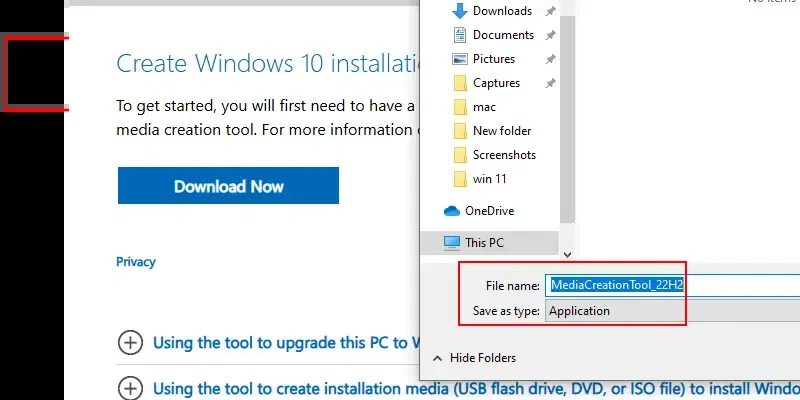
Task: Click the win 11 folder icon
Action: [460, 179]
